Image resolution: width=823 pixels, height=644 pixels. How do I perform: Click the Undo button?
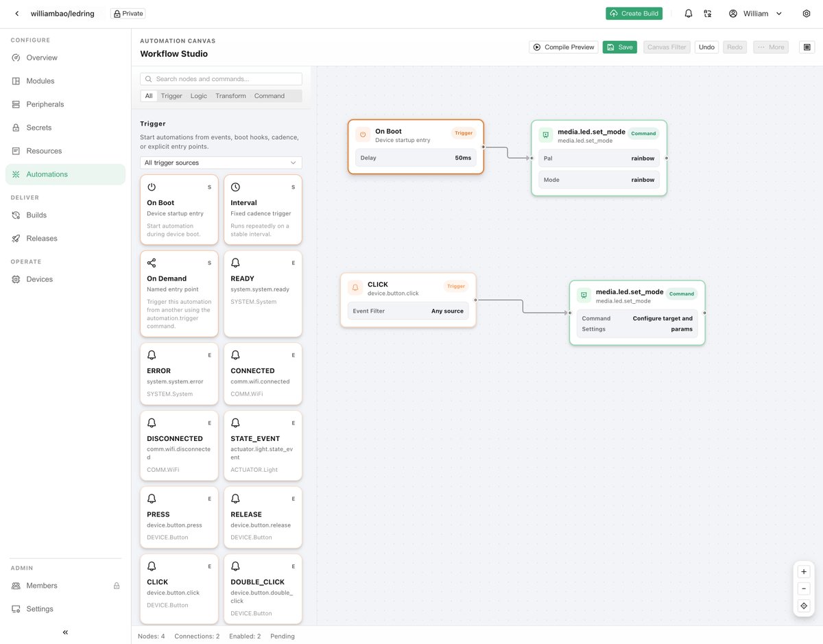tap(706, 47)
